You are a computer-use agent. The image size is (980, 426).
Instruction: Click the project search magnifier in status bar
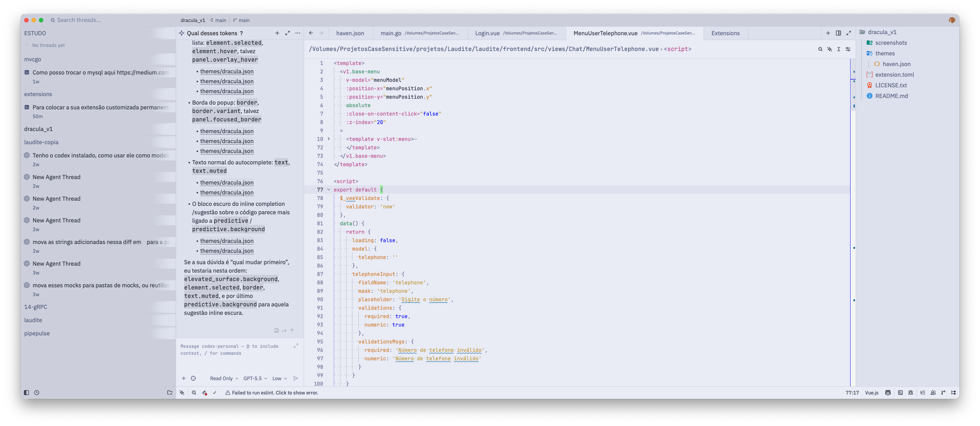click(194, 393)
